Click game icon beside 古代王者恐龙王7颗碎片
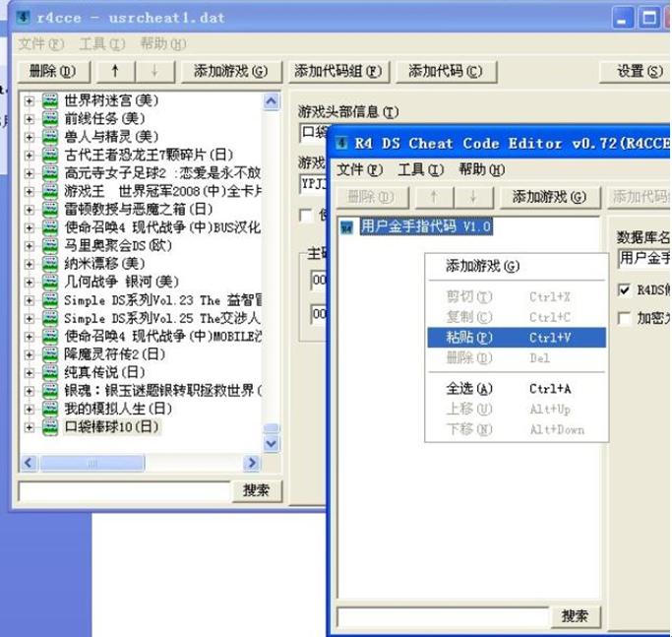 pos(50,155)
